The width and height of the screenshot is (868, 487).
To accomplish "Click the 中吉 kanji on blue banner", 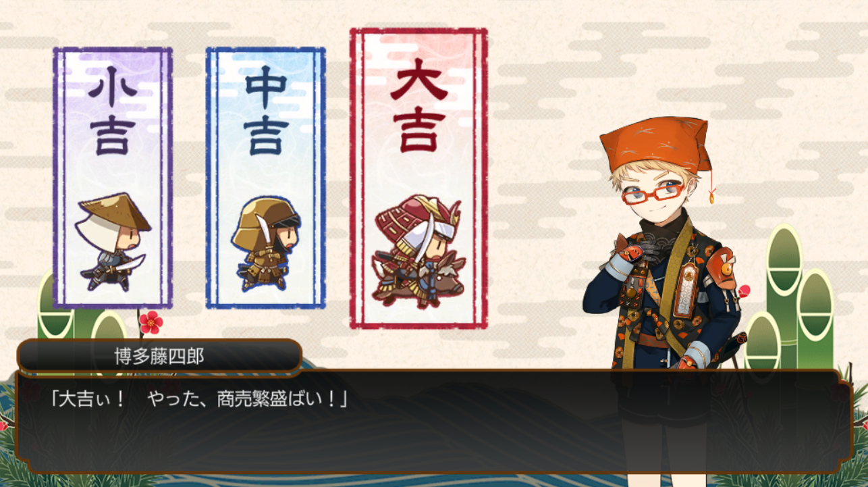I will point(266,113).
